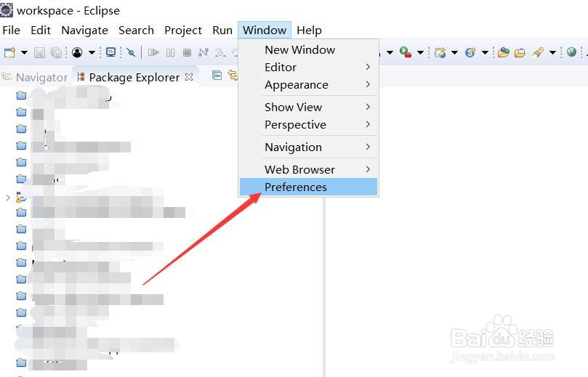
Task: Open the Project menu
Action: click(183, 30)
